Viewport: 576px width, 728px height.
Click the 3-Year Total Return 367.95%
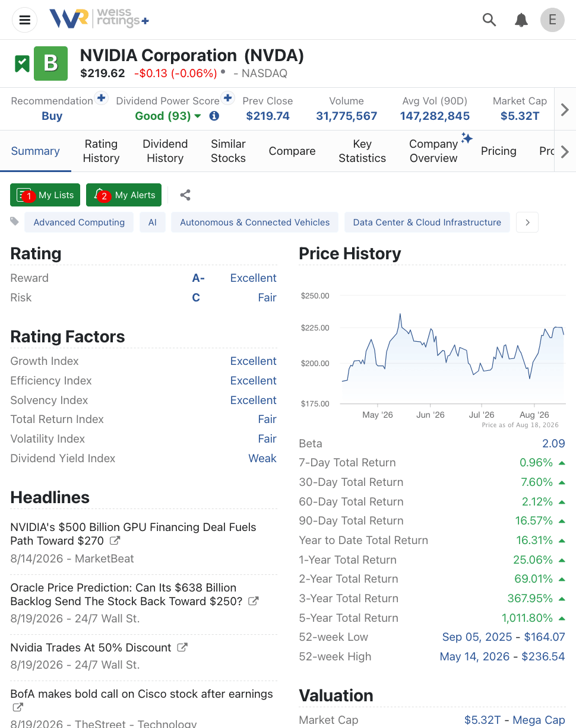click(530, 599)
